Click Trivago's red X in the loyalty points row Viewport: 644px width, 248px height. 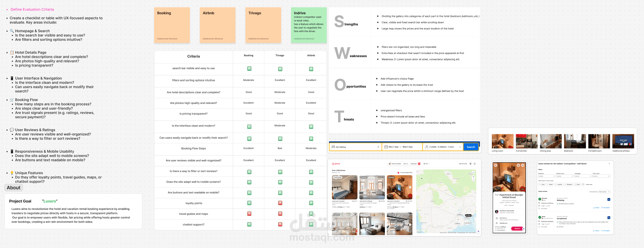pyautogui.click(x=280, y=203)
